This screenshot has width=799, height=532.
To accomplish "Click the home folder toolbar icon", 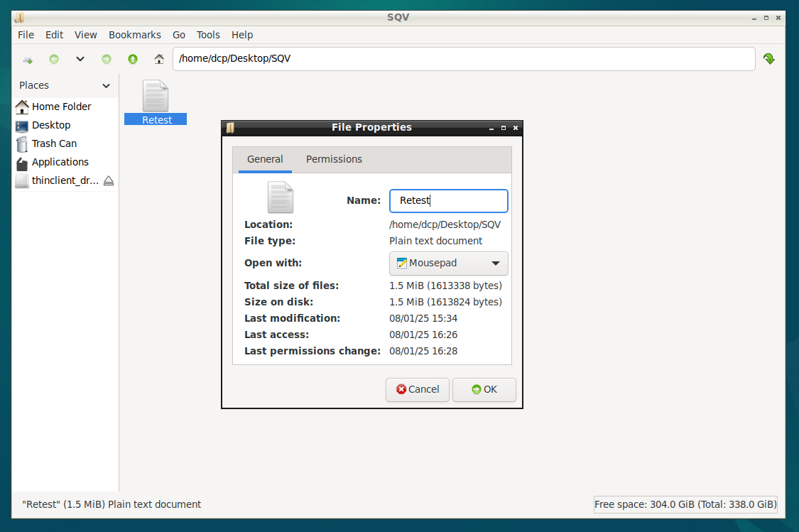I will coord(159,60).
